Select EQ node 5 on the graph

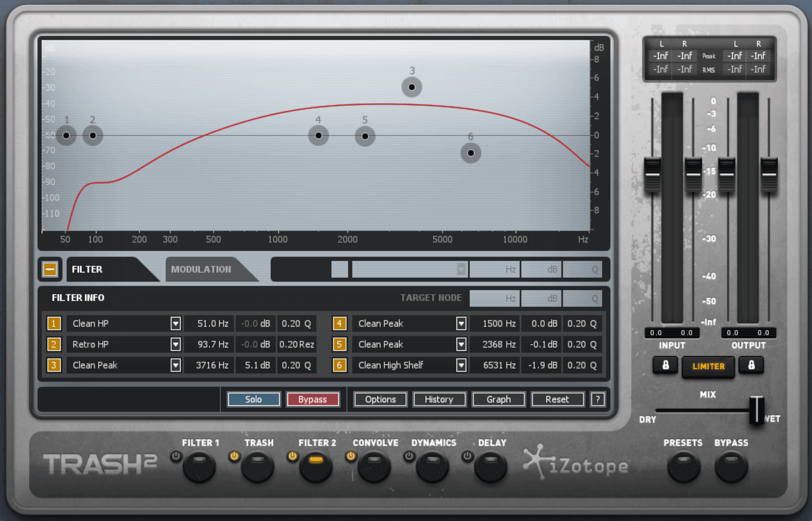coord(365,136)
